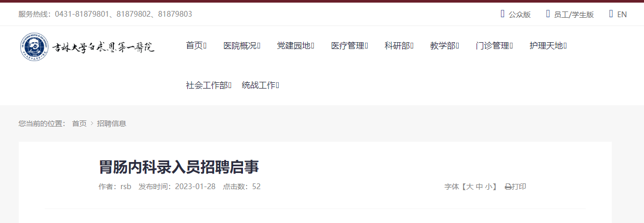Viewport: 644px width, 223px height.
Task: Expand the 党建园地 dropdown arrow
Action: tap(312, 46)
